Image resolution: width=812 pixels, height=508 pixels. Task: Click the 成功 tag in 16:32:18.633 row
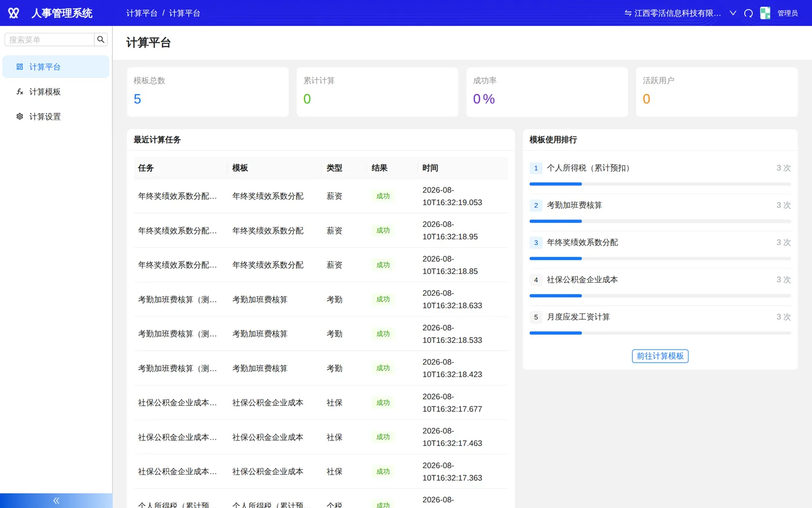click(x=383, y=299)
